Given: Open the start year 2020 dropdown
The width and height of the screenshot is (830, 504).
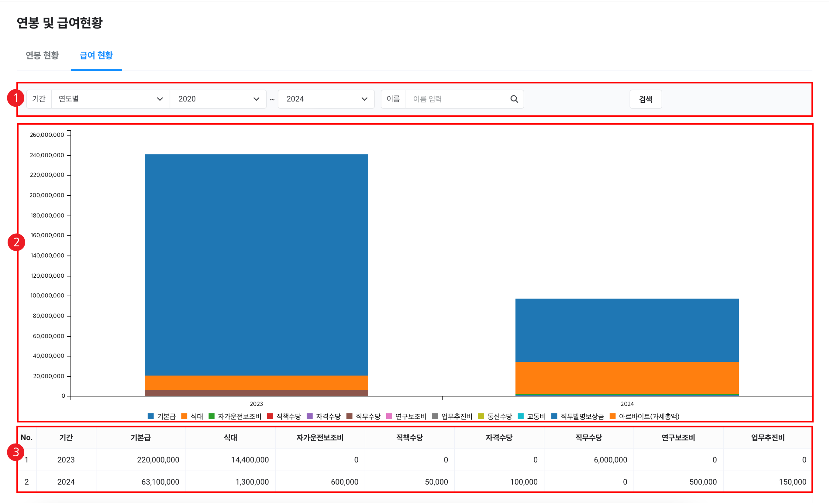Looking at the screenshot, I should 218,99.
